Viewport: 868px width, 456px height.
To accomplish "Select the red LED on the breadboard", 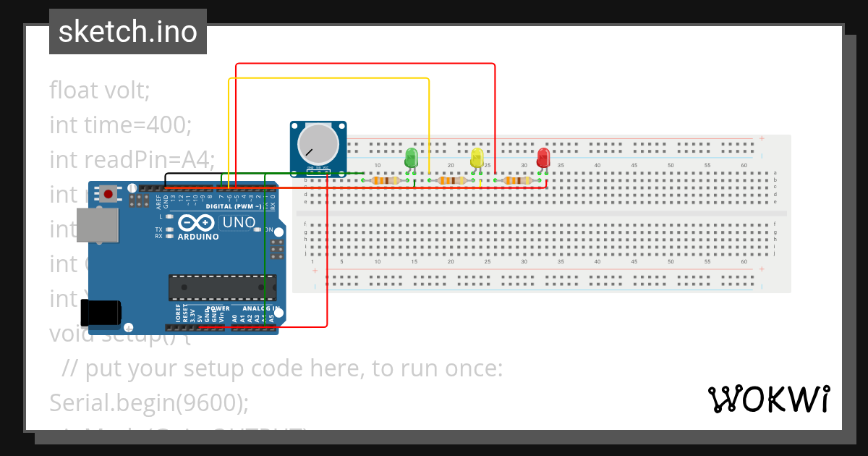I will pyautogui.click(x=543, y=157).
